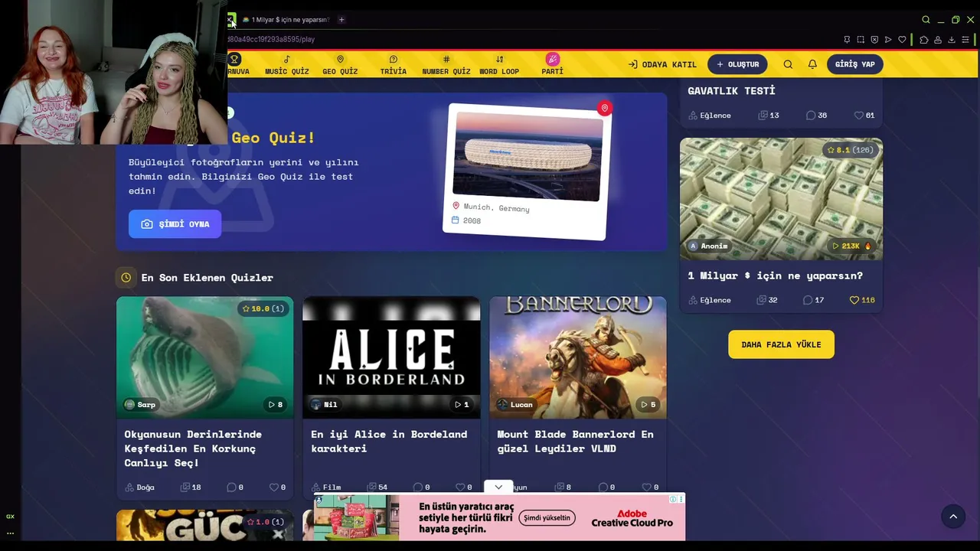Click the info icon on the Adobe ad
The height and width of the screenshot is (551, 980).
tap(674, 499)
